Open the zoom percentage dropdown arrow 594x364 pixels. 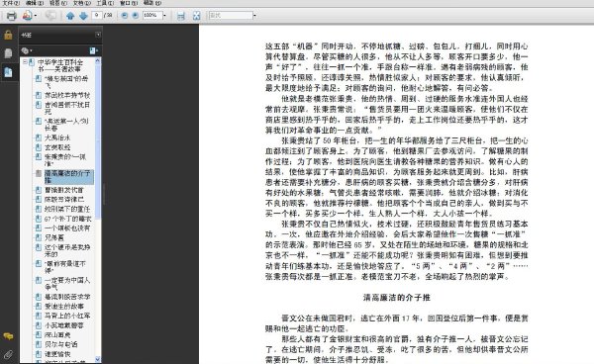click(x=164, y=16)
